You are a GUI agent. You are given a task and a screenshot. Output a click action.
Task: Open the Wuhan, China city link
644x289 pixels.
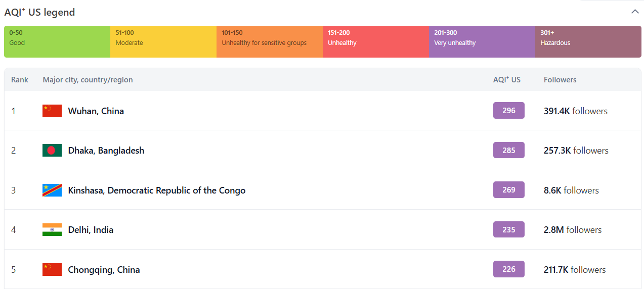96,111
